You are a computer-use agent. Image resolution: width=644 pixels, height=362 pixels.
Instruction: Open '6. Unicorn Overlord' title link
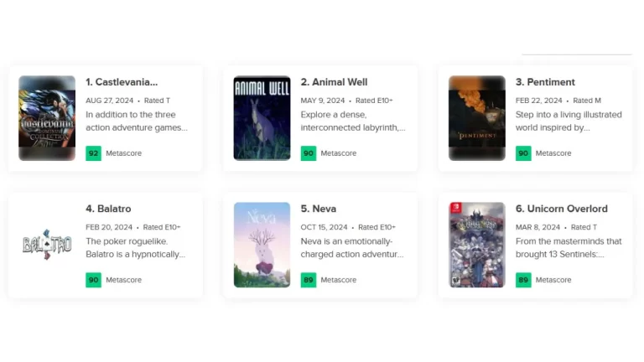(x=561, y=209)
